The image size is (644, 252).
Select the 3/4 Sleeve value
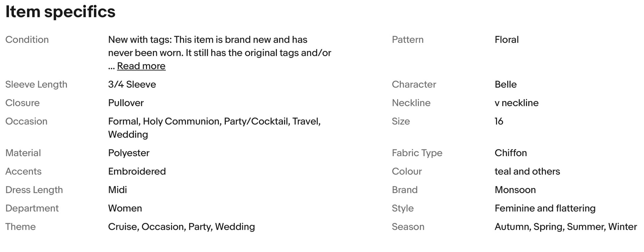point(132,84)
